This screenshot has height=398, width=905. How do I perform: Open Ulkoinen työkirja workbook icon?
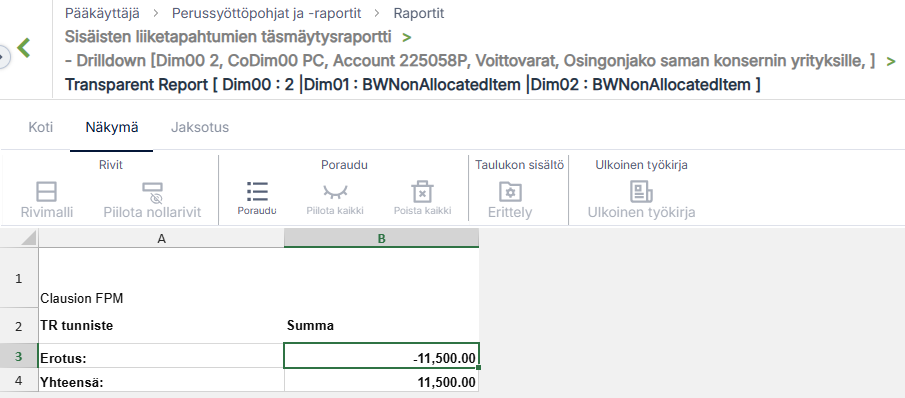(x=641, y=192)
